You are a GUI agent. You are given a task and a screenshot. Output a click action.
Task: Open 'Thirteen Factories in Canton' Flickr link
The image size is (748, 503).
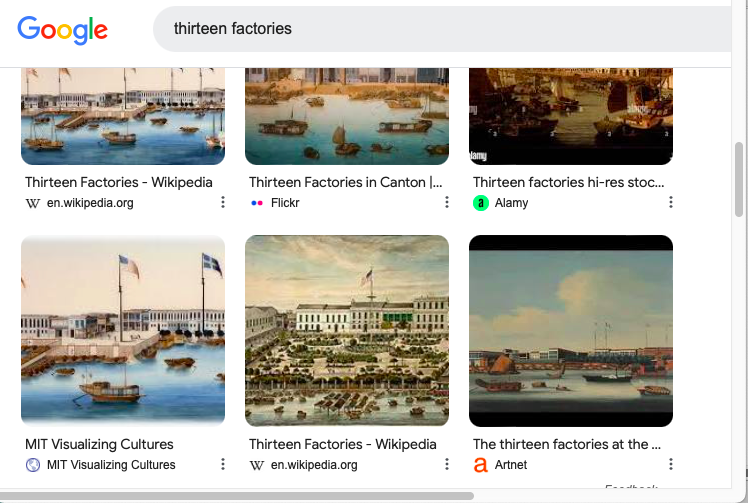(345, 182)
